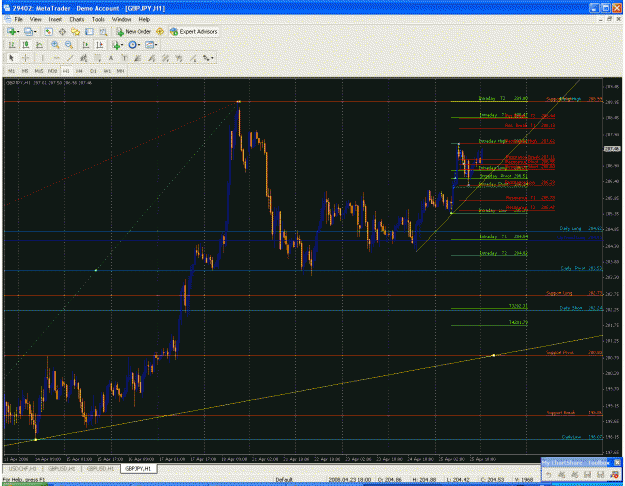Expand the New Chart dropdown arrow
Viewport: 625px width, 486px height.
tap(18, 31)
